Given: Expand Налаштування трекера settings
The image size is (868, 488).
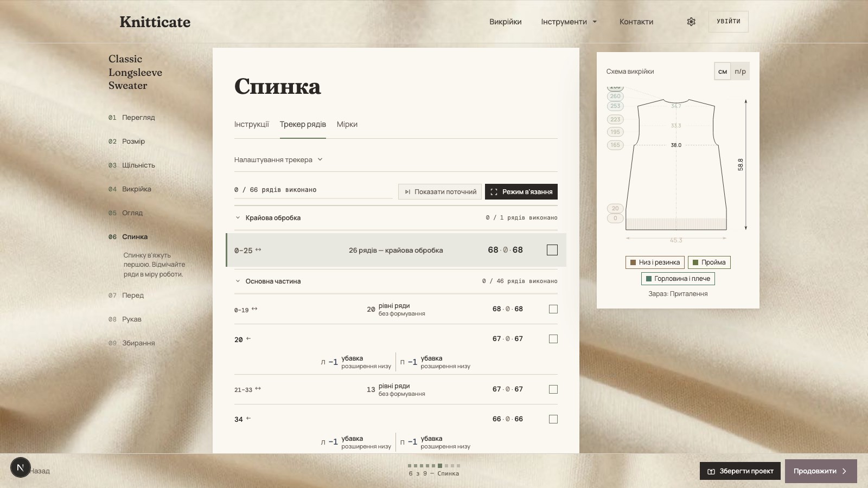Looking at the screenshot, I should coord(278,159).
